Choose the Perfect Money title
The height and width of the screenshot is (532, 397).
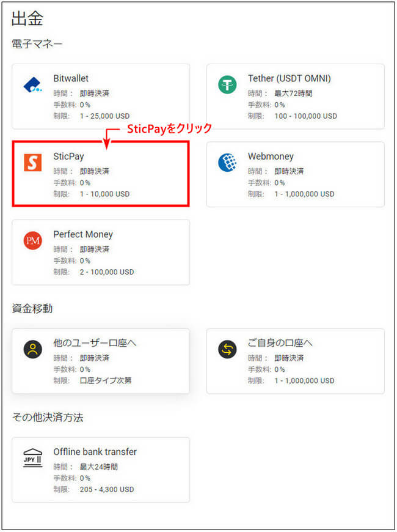coord(83,234)
